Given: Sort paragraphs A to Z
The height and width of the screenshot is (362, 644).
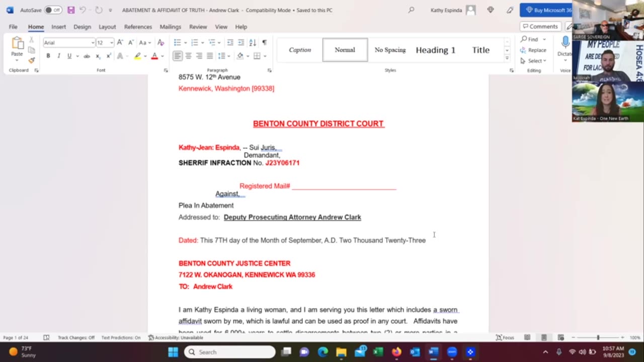Looking at the screenshot, I should coord(253,43).
